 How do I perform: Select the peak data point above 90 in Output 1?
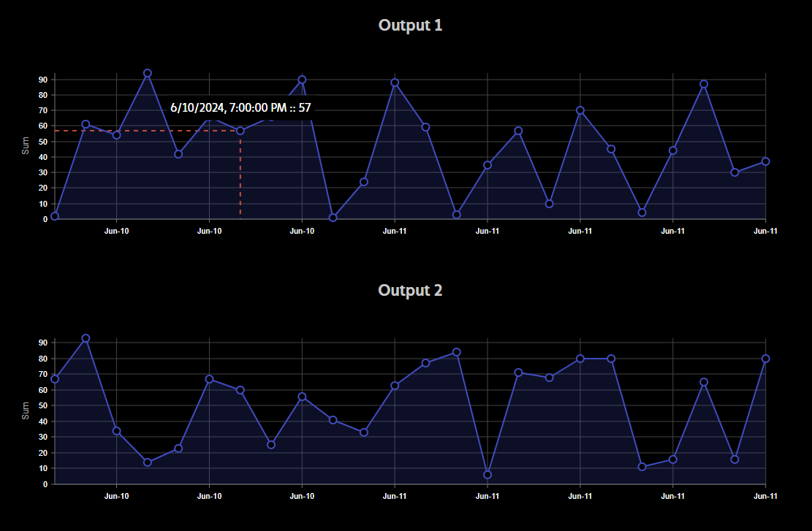point(148,72)
